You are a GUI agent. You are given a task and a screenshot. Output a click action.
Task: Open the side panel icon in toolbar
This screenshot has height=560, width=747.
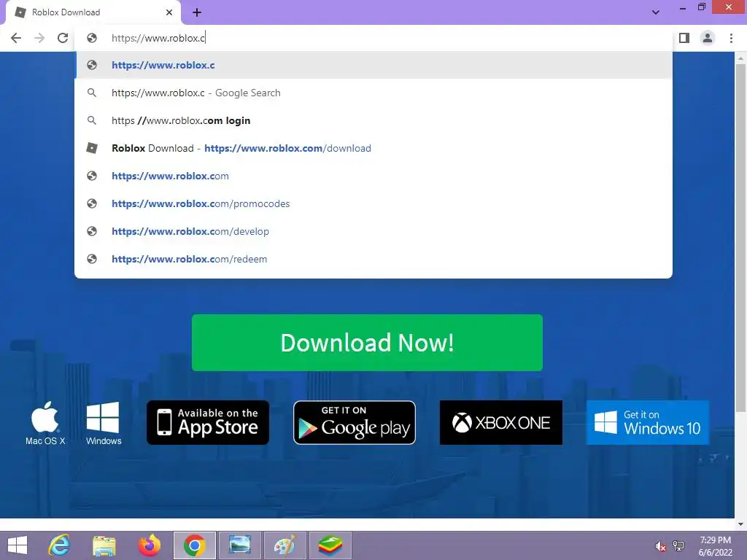click(684, 38)
